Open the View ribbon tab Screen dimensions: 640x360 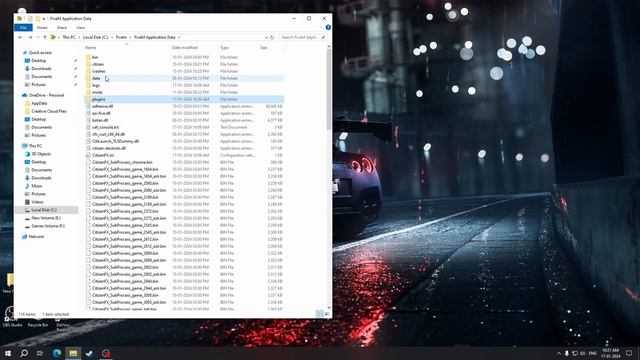pyautogui.click(x=80, y=27)
